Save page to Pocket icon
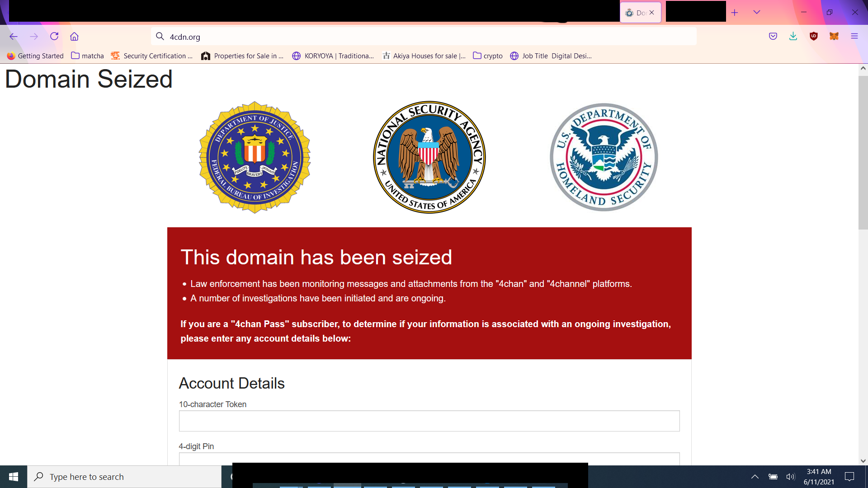868x488 pixels. (x=773, y=37)
